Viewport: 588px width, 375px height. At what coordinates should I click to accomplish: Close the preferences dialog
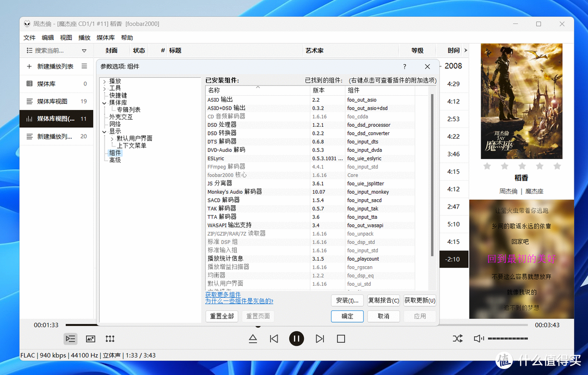coord(427,66)
